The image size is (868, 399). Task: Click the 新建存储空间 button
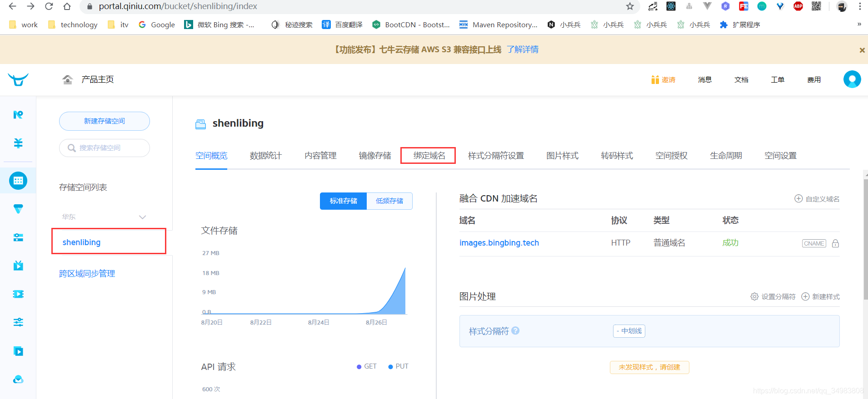click(105, 121)
